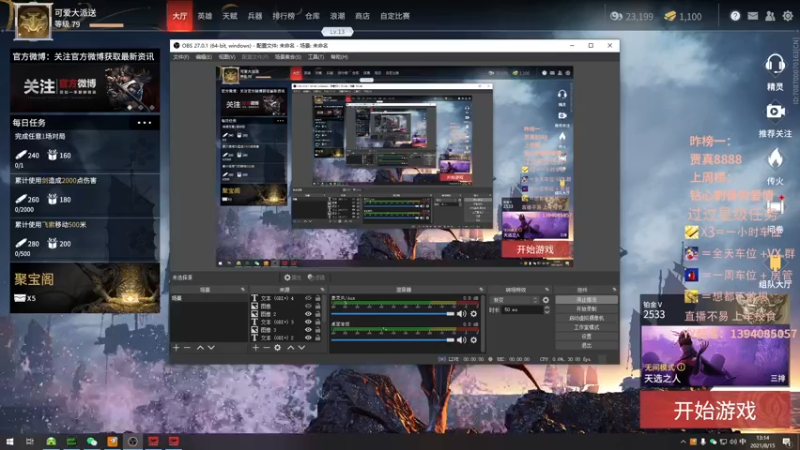This screenshot has height=450, width=800.
Task: Open the 精灵 headset icon in game sidebar
Action: click(x=774, y=65)
